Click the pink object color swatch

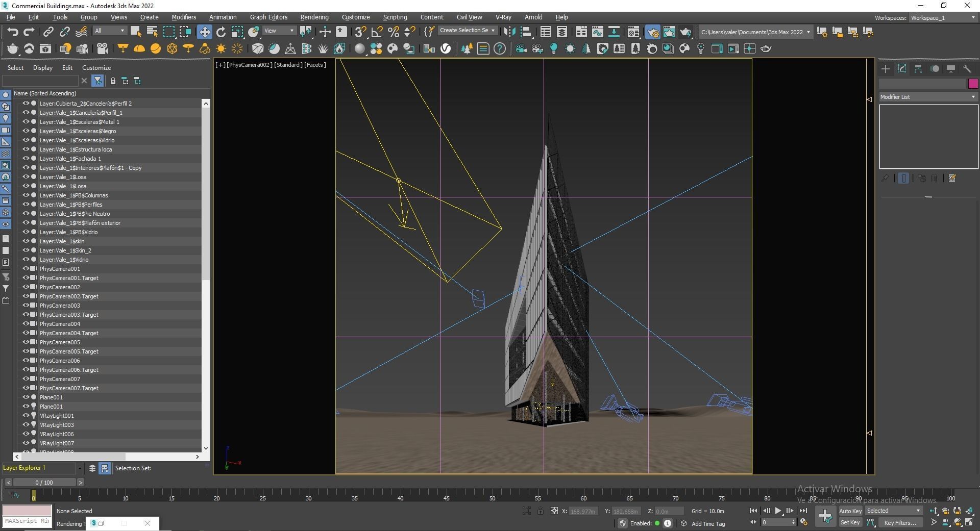973,84
